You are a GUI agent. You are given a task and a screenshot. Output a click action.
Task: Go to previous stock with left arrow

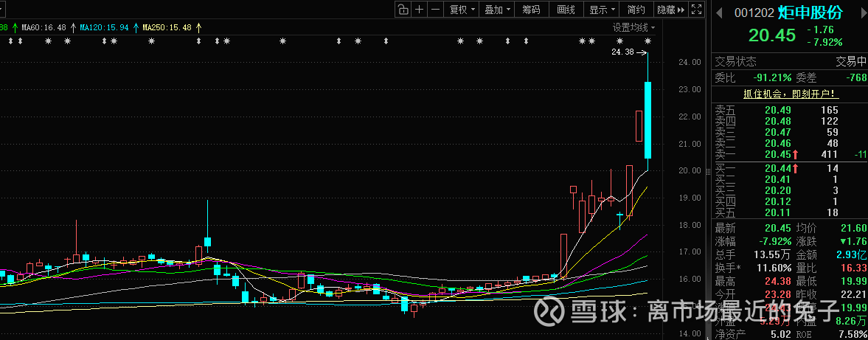click(721, 13)
